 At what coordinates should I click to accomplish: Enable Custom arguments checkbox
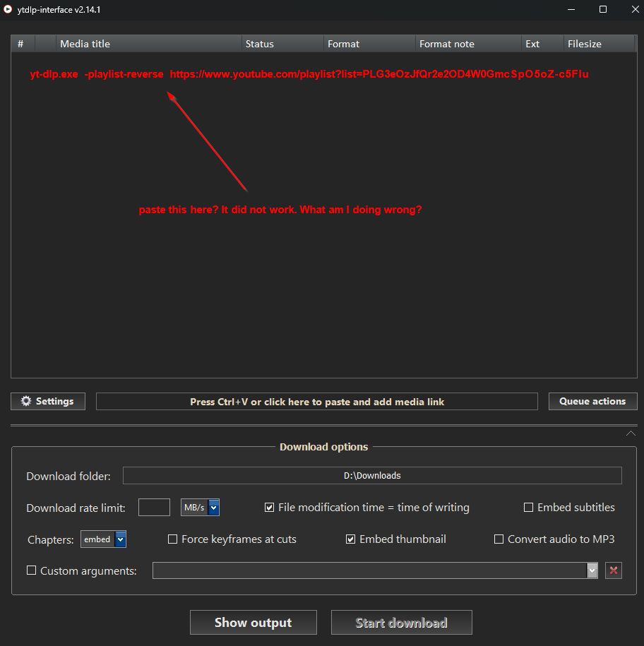(x=31, y=570)
